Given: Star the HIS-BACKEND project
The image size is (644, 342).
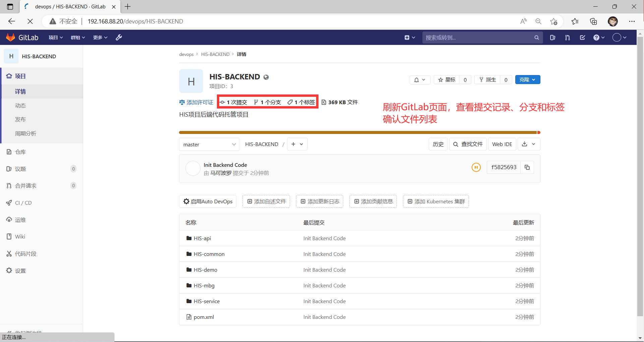Looking at the screenshot, I should 447,80.
